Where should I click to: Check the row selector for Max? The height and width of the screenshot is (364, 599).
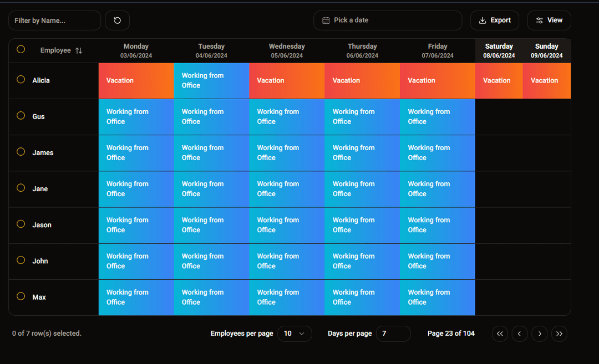[x=21, y=296]
